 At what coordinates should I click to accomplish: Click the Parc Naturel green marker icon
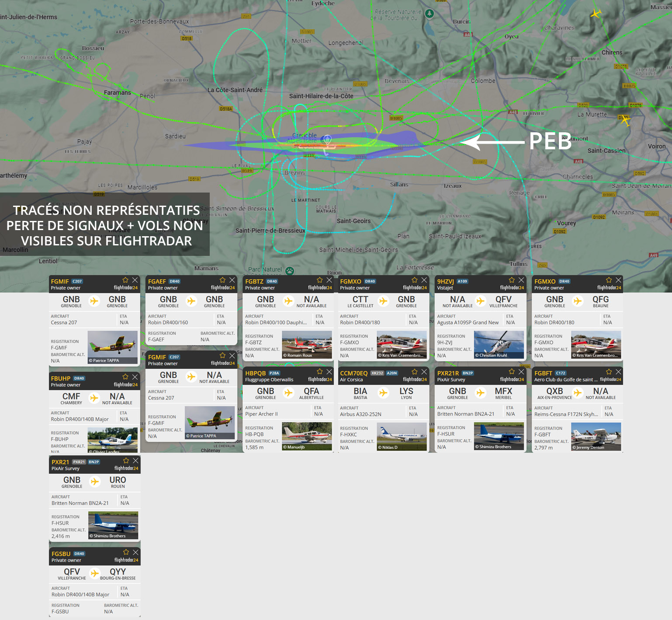pos(289,271)
